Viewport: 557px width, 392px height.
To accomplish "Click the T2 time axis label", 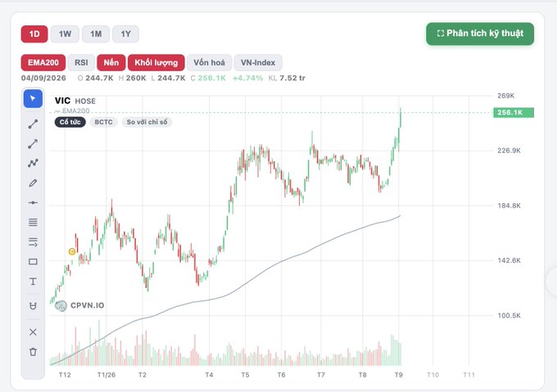I will 143,375.
